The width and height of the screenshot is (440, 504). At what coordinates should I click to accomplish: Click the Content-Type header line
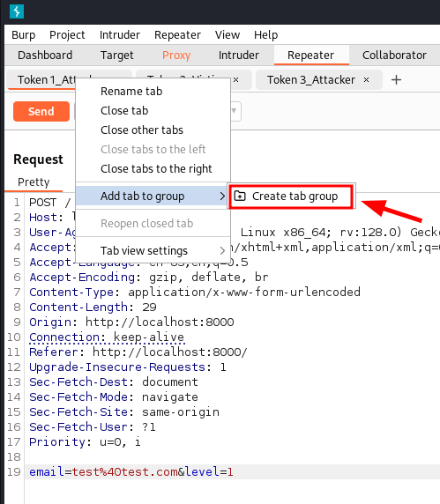click(x=195, y=293)
